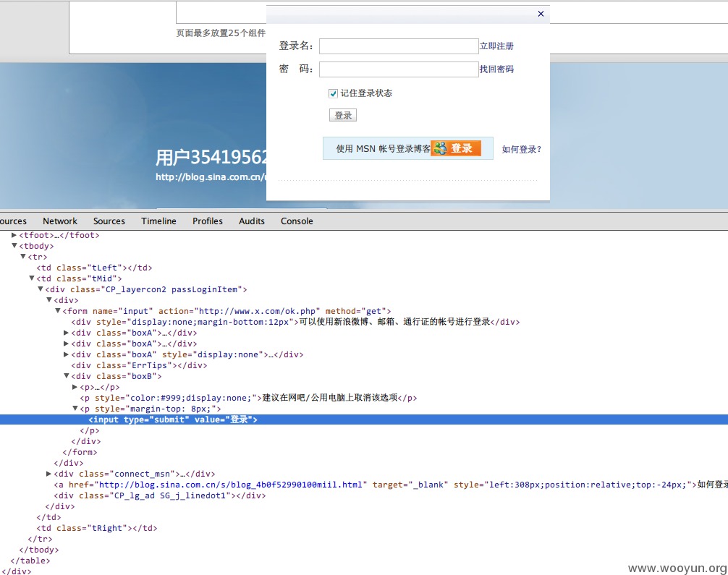The image size is (728, 575).
Task: Toggle the 记住登录状态 checkbox
Action: coord(333,93)
